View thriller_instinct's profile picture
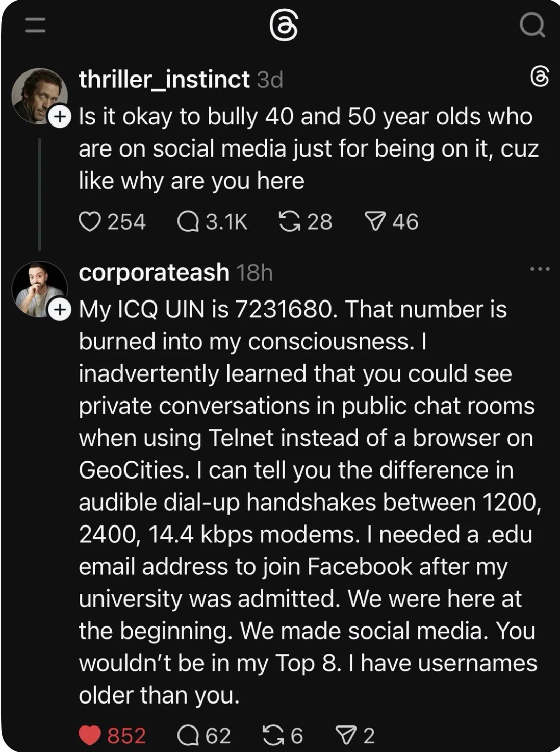560x752 pixels. tap(37, 94)
